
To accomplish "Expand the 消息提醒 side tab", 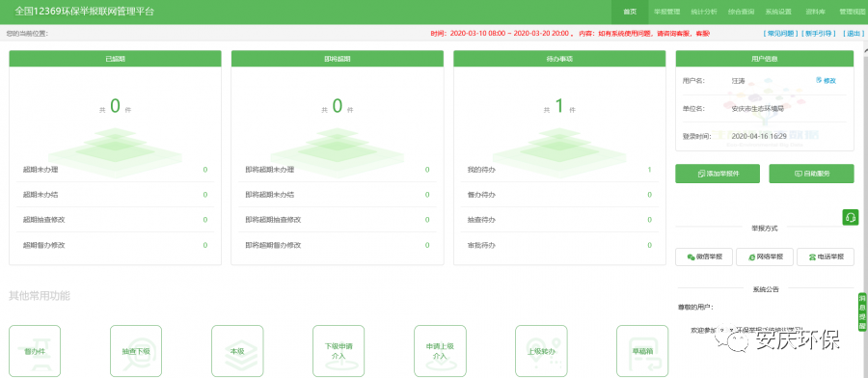I will 862,311.
